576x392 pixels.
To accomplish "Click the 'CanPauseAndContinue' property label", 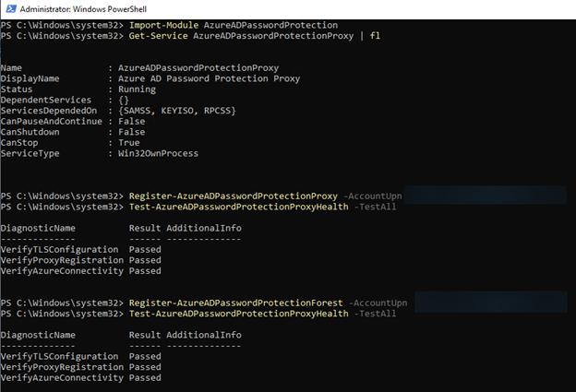I will point(52,121).
